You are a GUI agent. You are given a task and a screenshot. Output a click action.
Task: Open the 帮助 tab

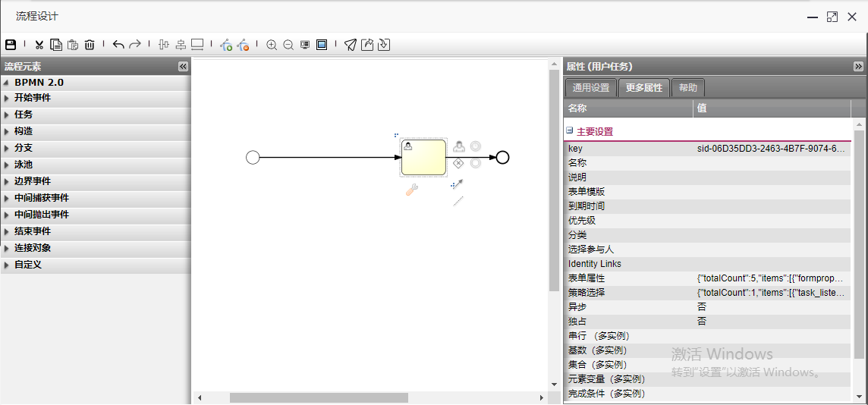point(687,88)
